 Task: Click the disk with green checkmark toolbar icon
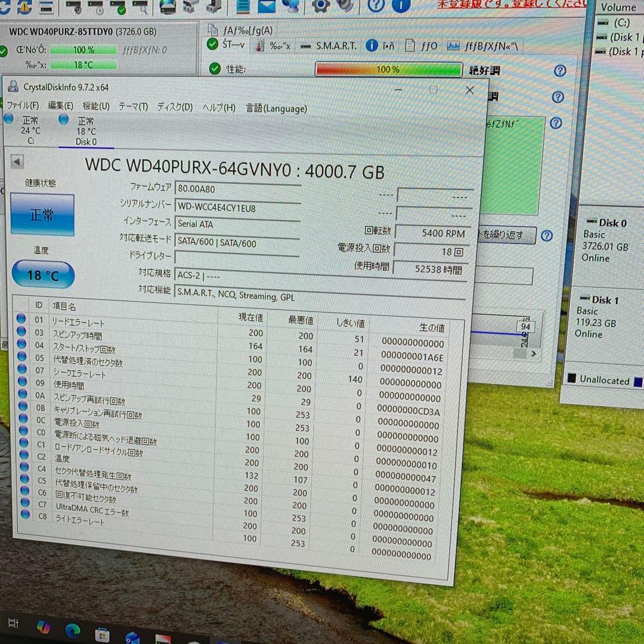pyautogui.click(x=117, y=7)
